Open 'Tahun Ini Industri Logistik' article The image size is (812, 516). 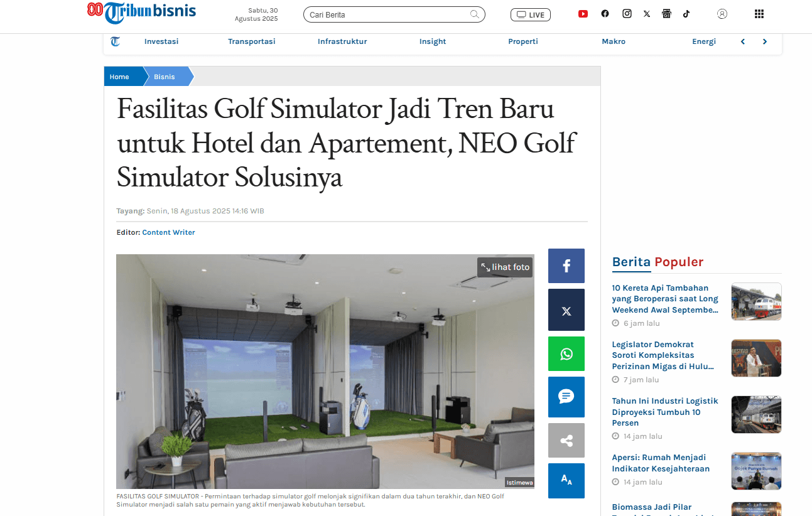pyautogui.click(x=665, y=412)
